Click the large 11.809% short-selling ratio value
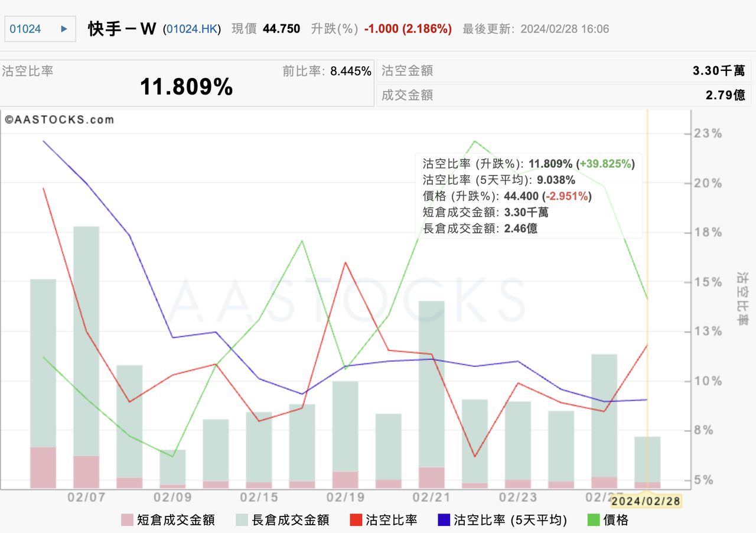The width and height of the screenshot is (756, 533). 186,87
